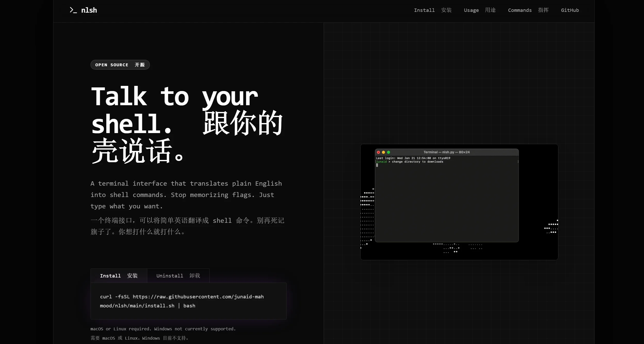This screenshot has width=644, height=344.
Task: Select the Install 安装 tab
Action: pos(119,275)
